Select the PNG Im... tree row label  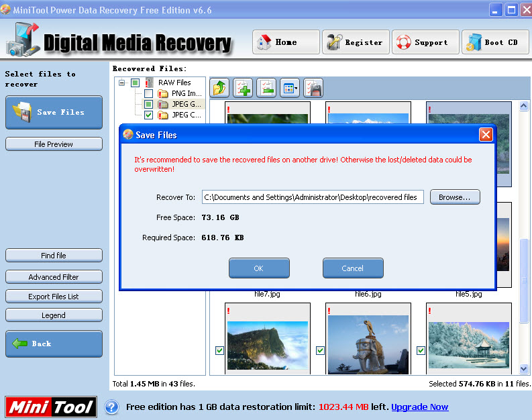[x=187, y=93]
